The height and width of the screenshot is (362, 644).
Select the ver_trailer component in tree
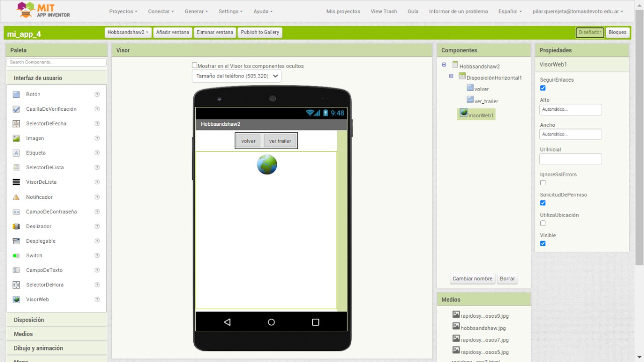tap(482, 100)
